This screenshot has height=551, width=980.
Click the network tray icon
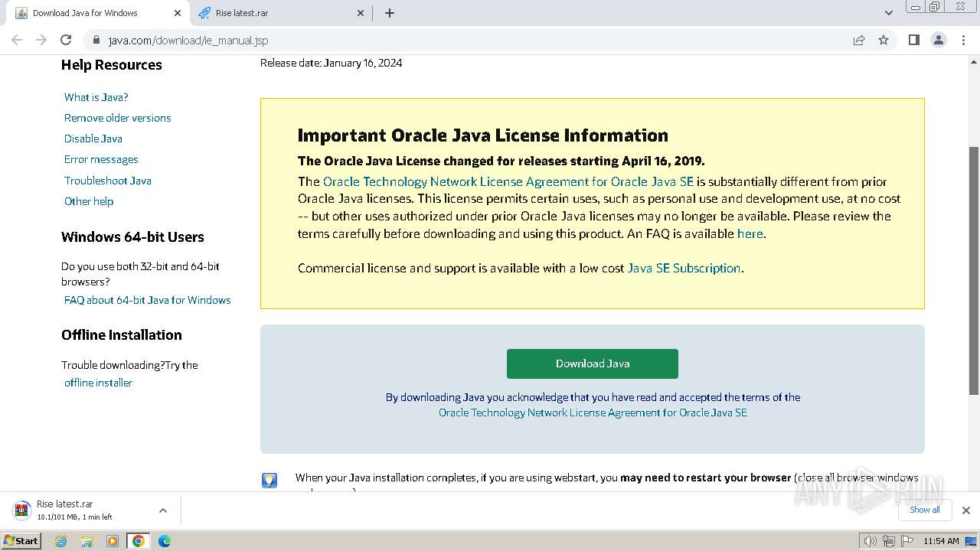(889, 540)
